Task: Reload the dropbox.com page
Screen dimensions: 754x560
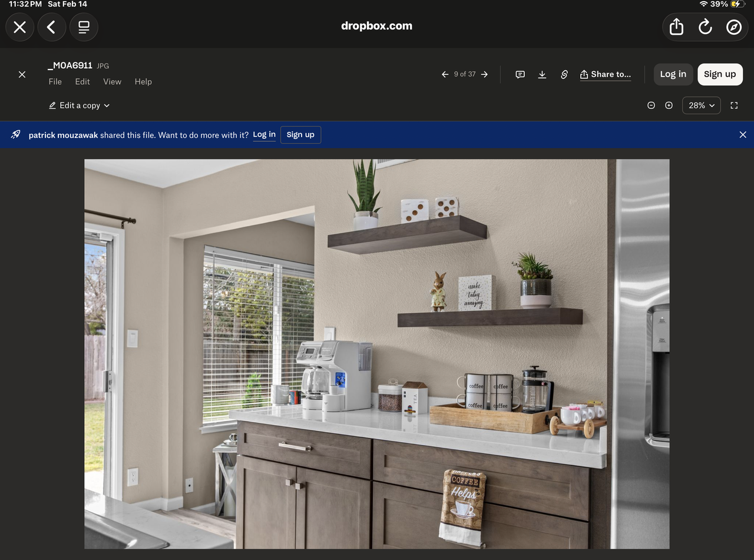Action: coord(705,27)
